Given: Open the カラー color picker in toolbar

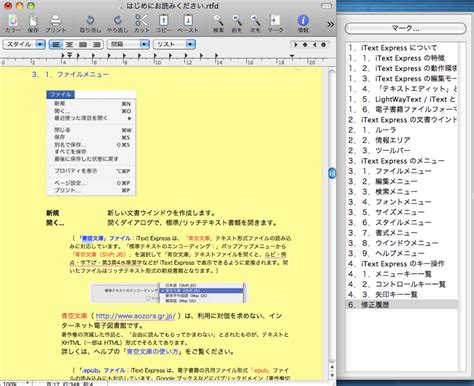Looking at the screenshot, I should pos(13,23).
